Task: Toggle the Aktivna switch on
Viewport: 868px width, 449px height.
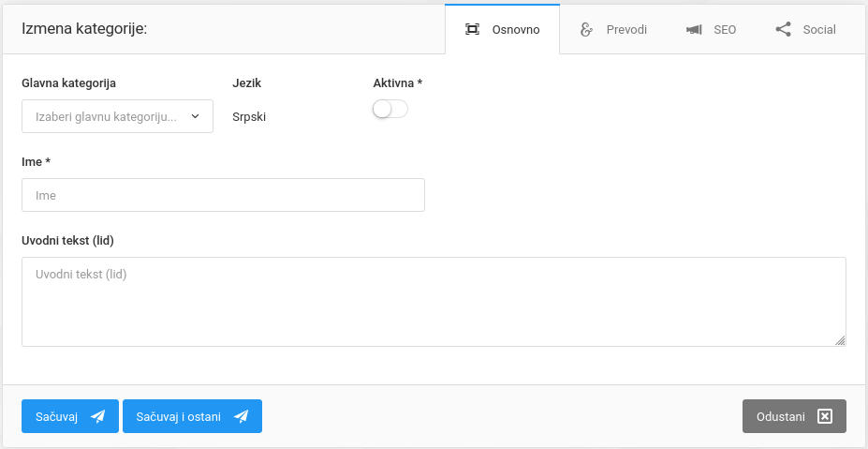Action: point(390,110)
